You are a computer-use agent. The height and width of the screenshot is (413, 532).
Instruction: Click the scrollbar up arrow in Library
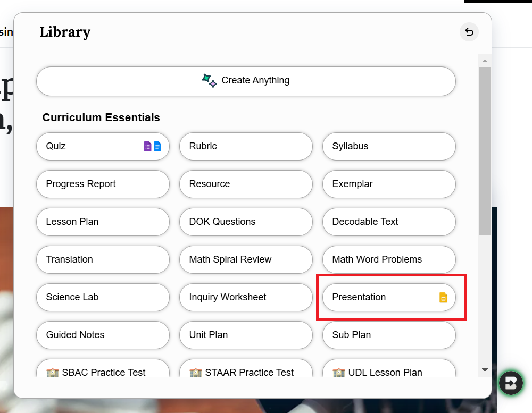click(485, 60)
